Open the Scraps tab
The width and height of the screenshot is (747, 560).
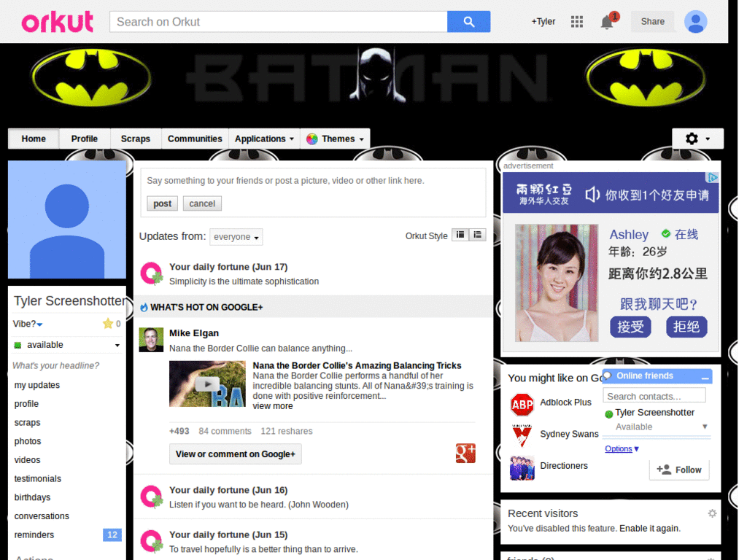(135, 139)
